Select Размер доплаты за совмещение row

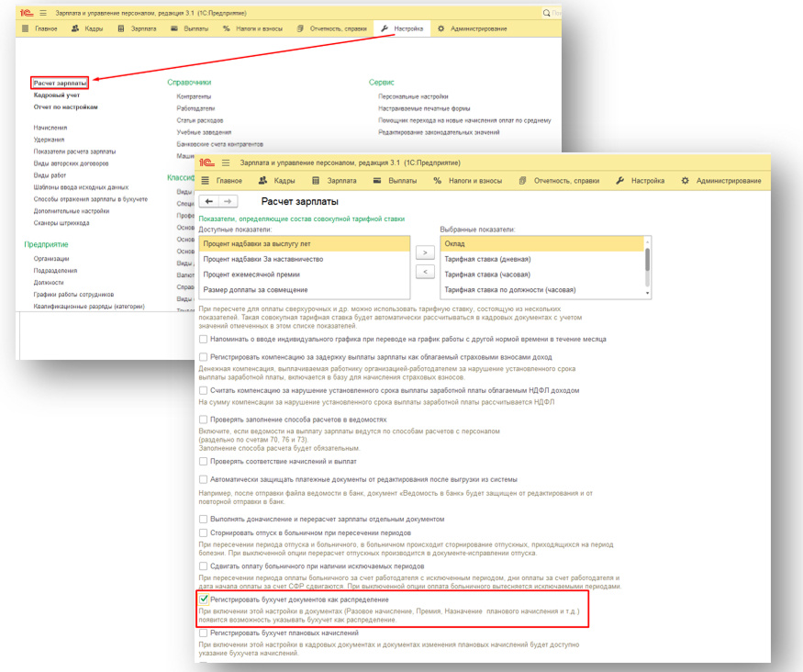304,290
